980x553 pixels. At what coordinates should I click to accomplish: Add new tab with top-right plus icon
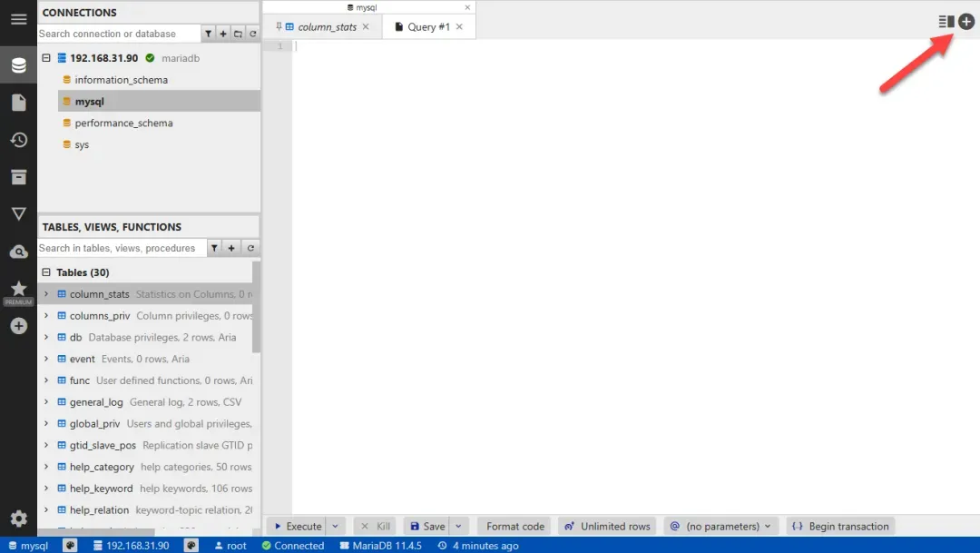pos(966,22)
